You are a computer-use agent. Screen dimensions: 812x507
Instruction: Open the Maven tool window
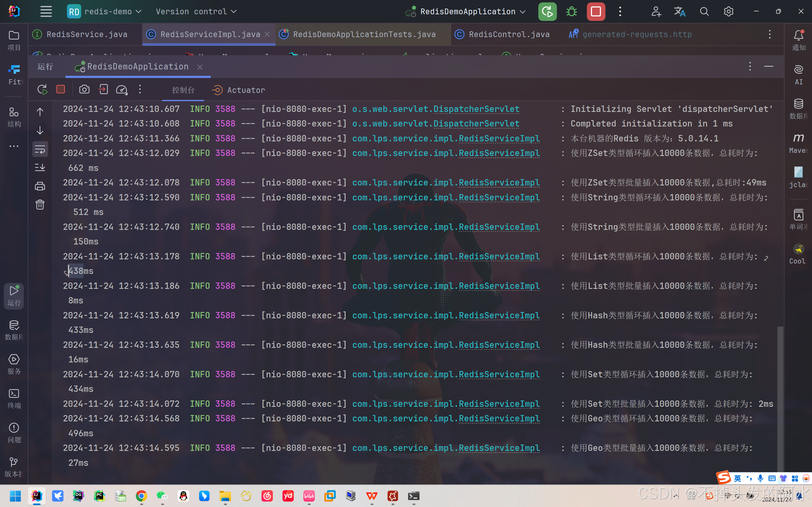click(799, 143)
